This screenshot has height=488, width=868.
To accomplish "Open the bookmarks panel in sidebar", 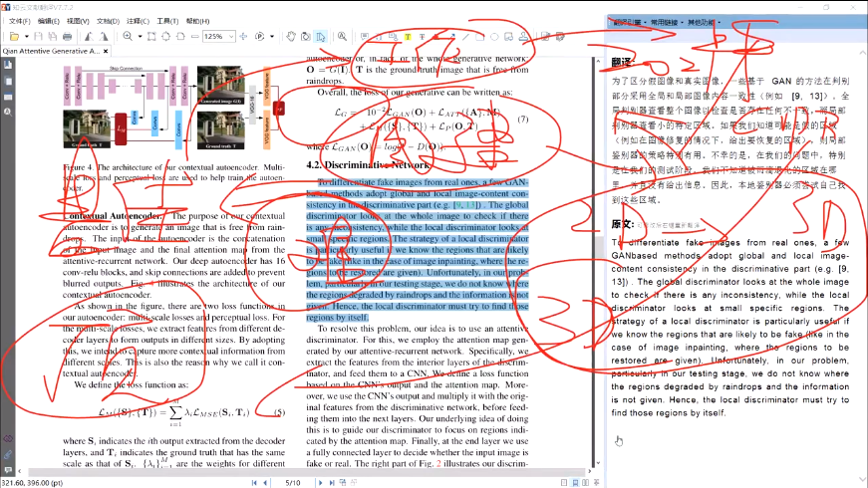I will click(x=8, y=65).
